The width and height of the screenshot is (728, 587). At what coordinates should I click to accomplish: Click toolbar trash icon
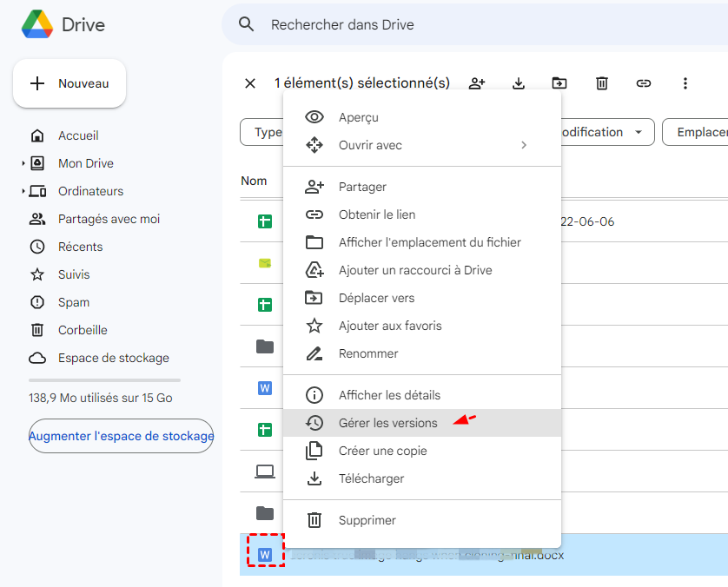tap(602, 83)
